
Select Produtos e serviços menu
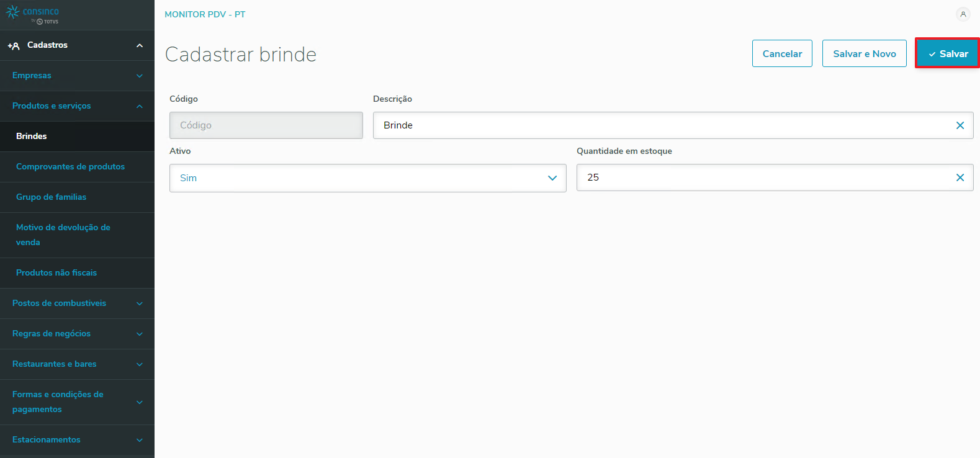pos(77,106)
